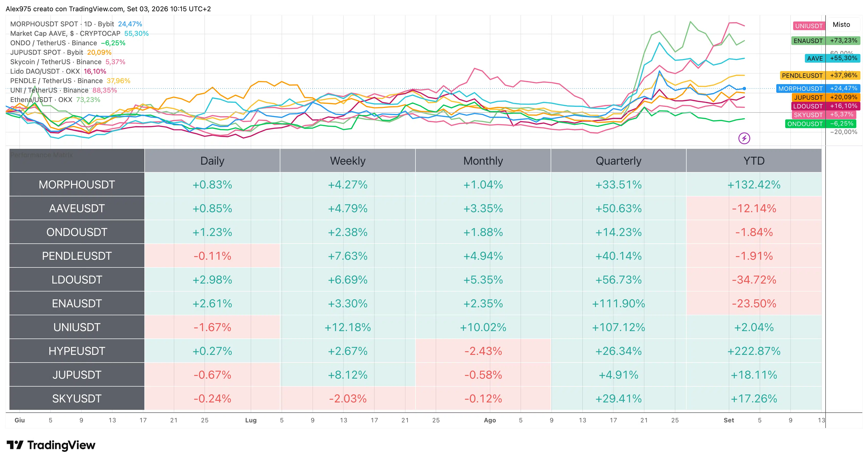Click the AAVE +55,30% label
Screen dimensions: 868x462
[x=833, y=58]
